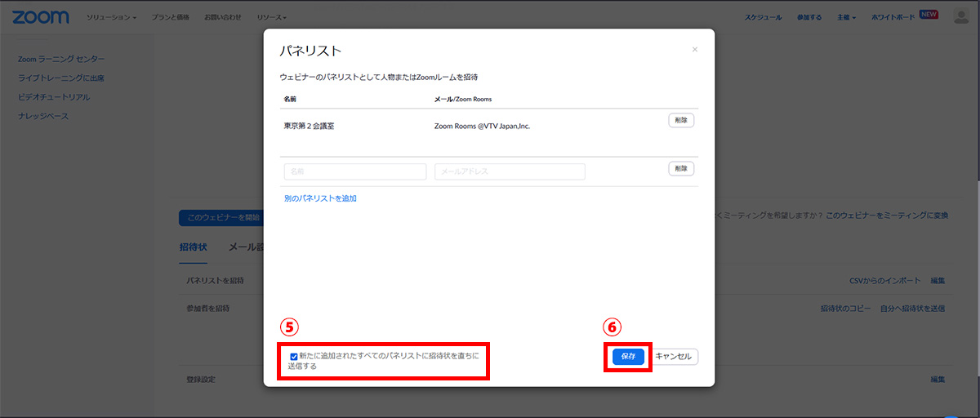Cancel the panelist dialog
Image resolution: width=980 pixels, height=418 pixels.
[x=674, y=357]
